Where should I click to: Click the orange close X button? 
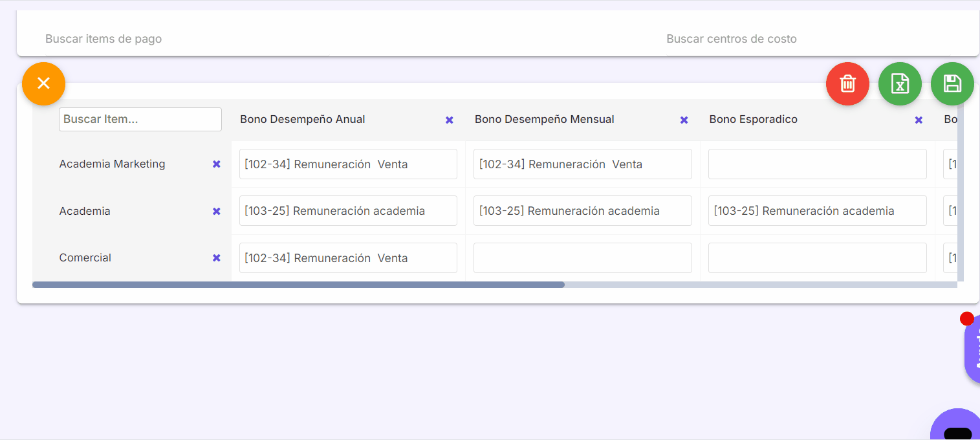tap(43, 83)
